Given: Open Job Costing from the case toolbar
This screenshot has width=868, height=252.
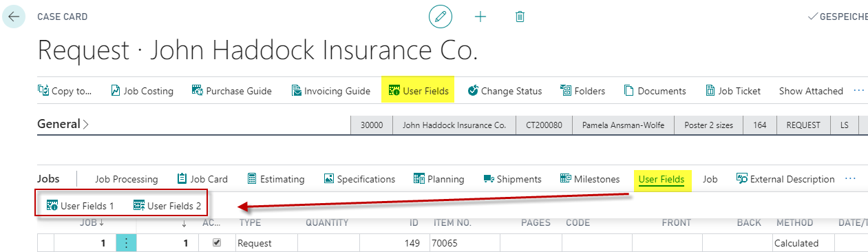Looking at the screenshot, I should click(x=142, y=91).
